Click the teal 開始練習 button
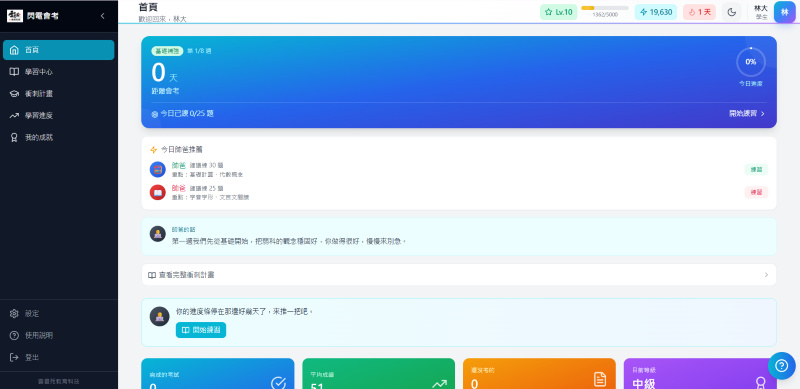Image resolution: width=800 pixels, height=389 pixels. (201, 330)
